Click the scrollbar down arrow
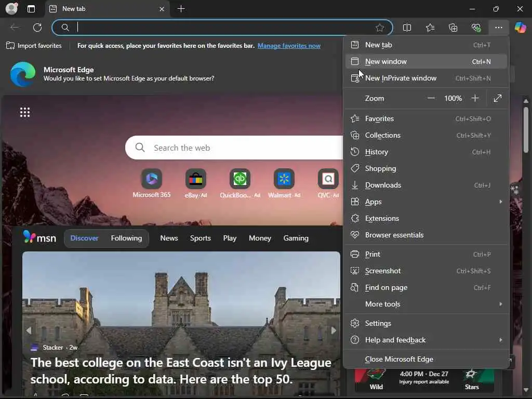Screen dimensions: 532x399 click(x=526, y=390)
